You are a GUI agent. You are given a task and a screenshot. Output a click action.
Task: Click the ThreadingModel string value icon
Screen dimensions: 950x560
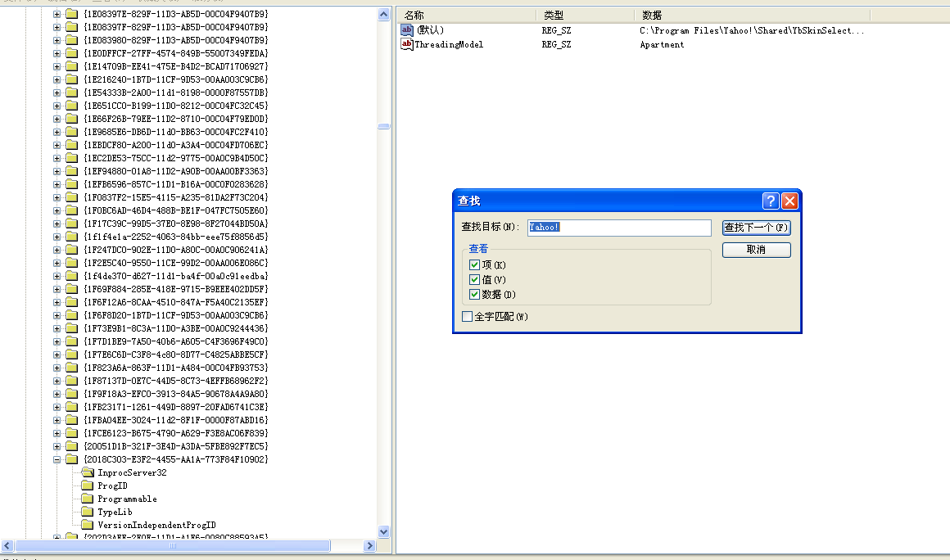pos(407,44)
